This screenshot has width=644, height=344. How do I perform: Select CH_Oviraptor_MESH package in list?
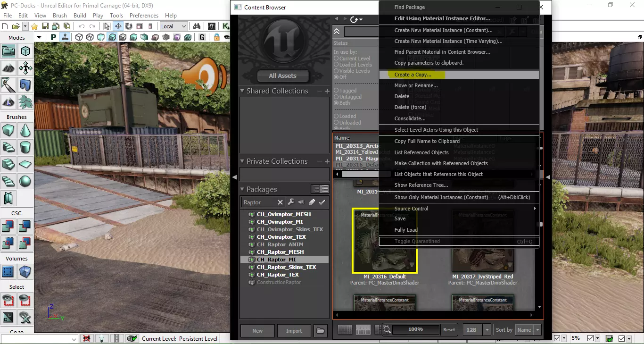283,214
